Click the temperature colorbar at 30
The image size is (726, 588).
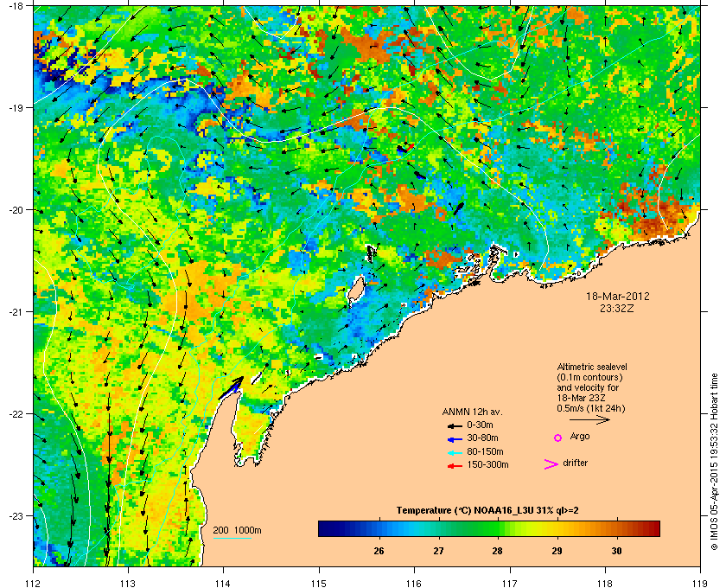click(616, 528)
